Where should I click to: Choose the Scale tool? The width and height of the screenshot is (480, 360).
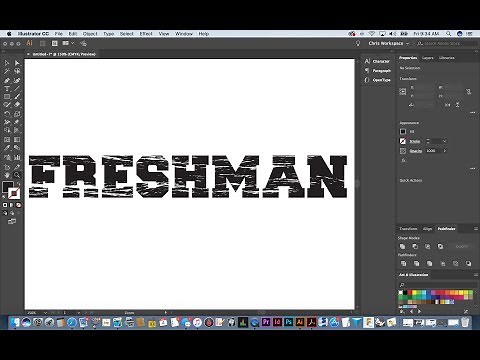point(17,114)
